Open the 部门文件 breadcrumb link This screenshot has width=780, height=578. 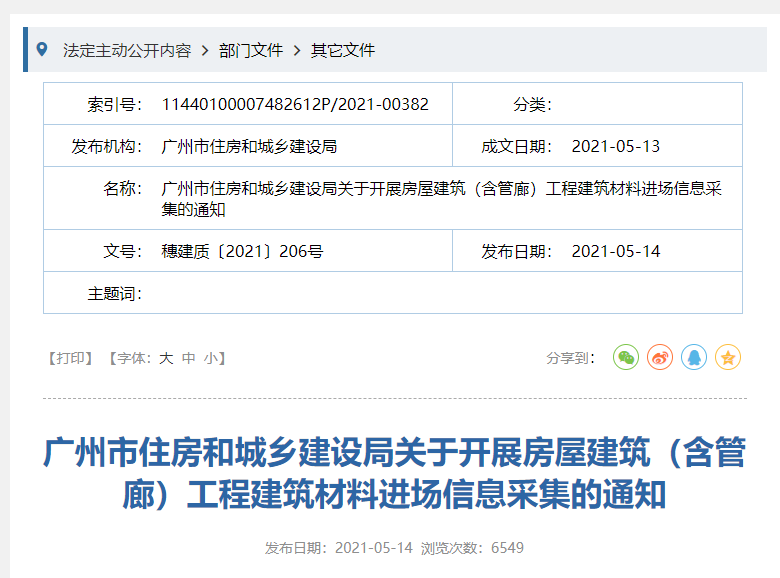click(251, 50)
